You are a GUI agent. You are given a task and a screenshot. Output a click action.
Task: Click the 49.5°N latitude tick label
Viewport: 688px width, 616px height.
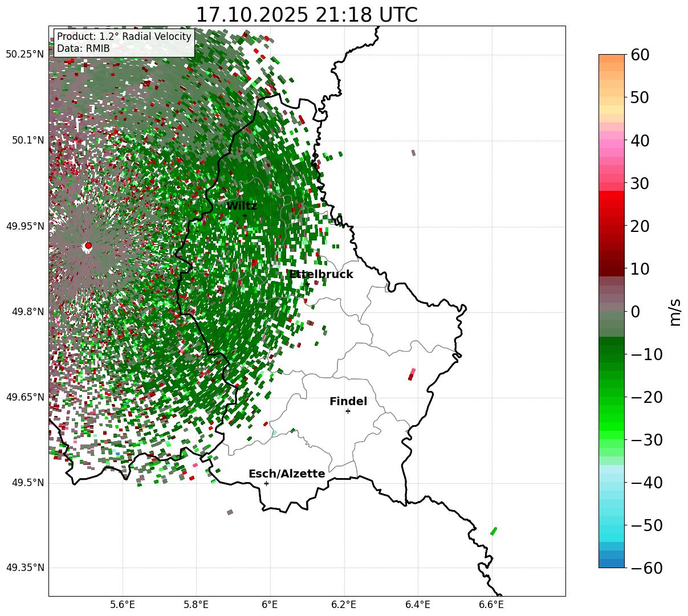(27, 483)
